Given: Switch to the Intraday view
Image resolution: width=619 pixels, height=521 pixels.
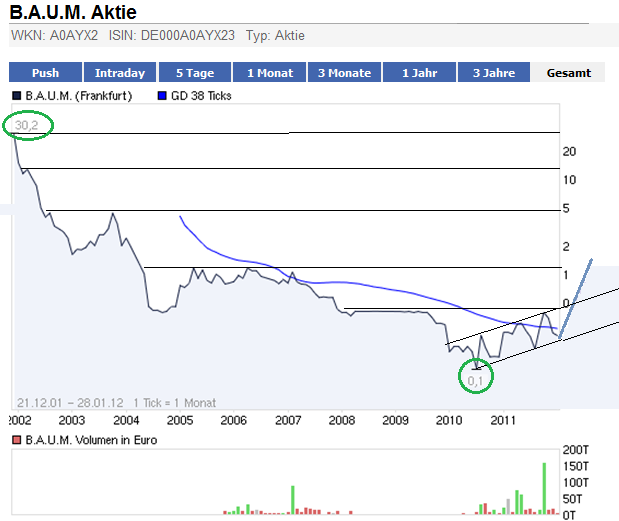Looking at the screenshot, I should (120, 73).
